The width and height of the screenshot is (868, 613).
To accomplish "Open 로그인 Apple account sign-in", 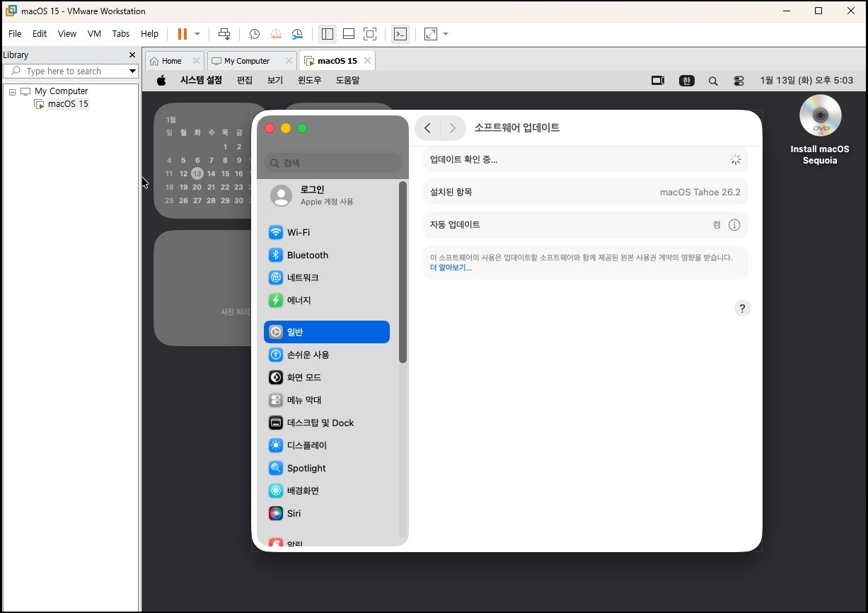I will 327,195.
